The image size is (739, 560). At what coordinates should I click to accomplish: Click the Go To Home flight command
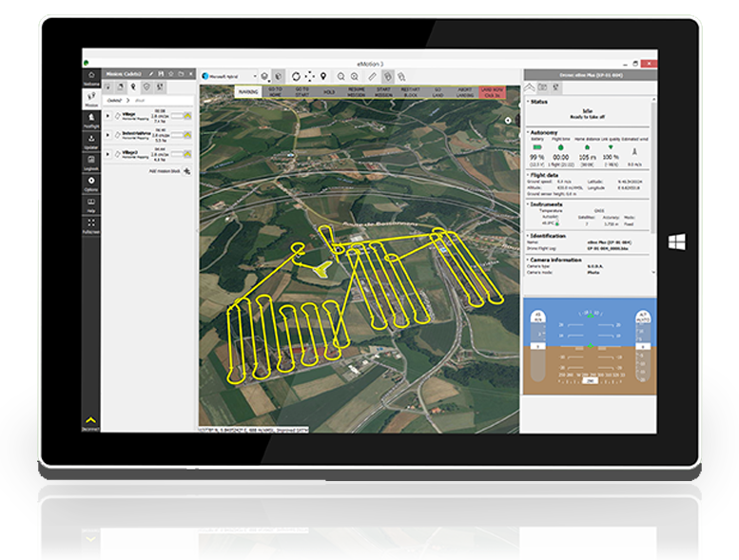(x=275, y=92)
